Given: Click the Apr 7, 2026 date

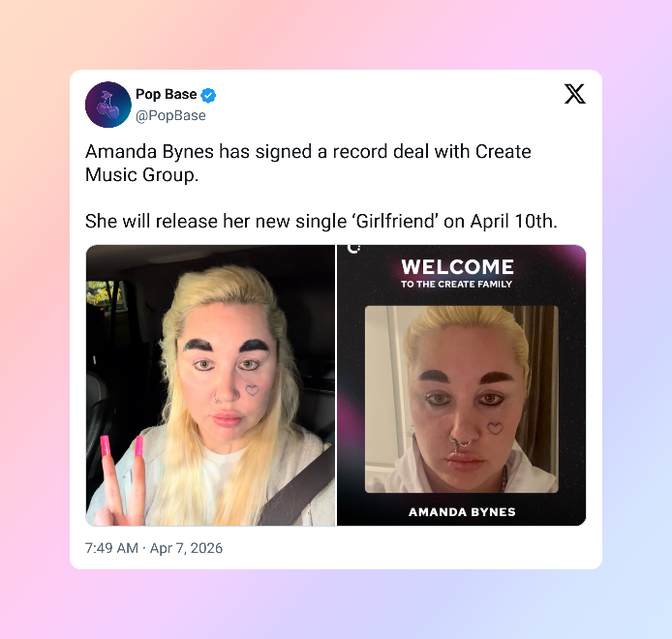Looking at the screenshot, I should 186,548.
